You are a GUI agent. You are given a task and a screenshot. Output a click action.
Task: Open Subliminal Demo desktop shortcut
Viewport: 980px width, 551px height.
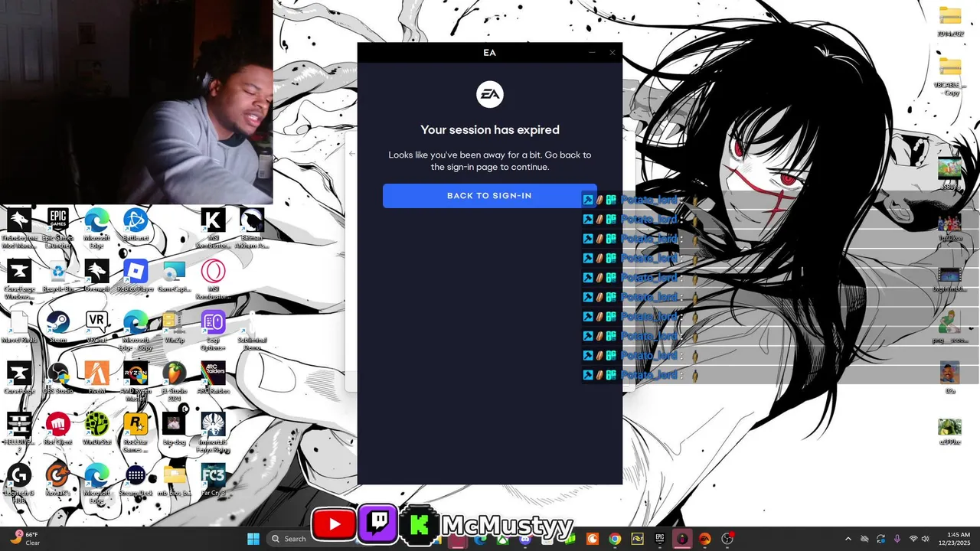[252, 331]
